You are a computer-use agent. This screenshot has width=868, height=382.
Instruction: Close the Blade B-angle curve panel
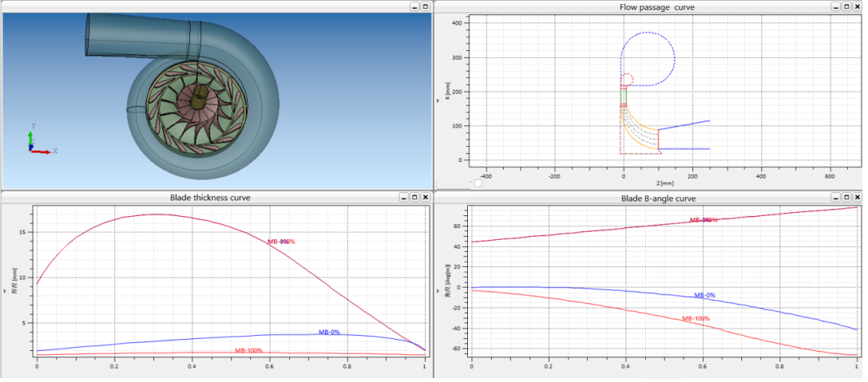[x=858, y=197]
